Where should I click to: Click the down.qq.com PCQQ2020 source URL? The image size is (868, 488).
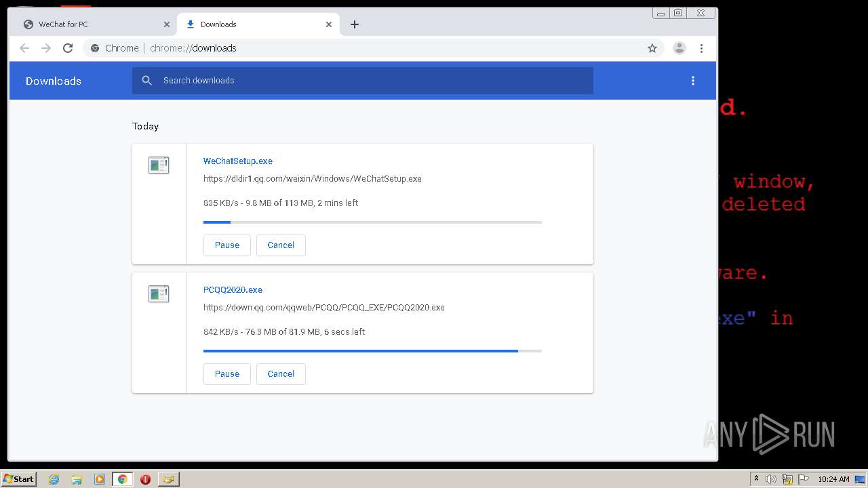coord(324,308)
